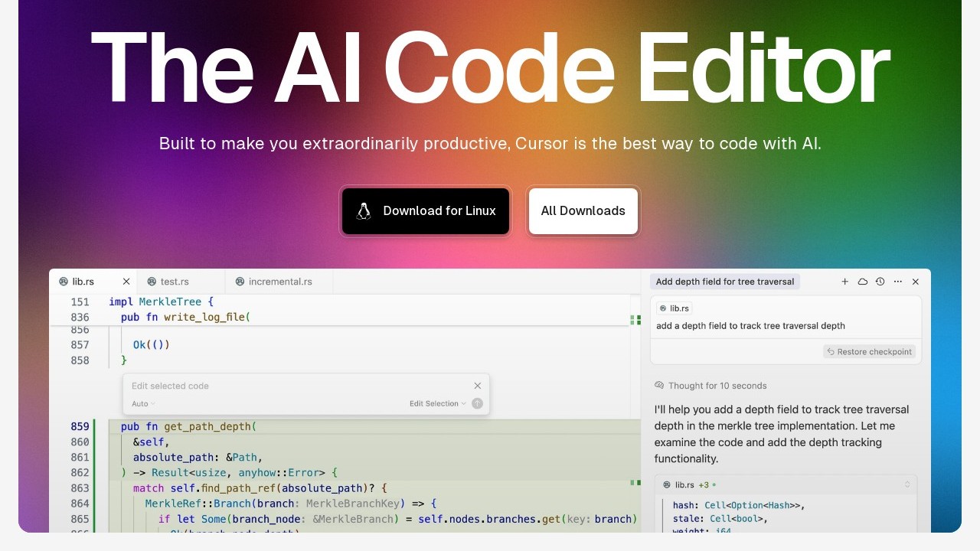980x551 pixels.
Task: Click the brain icon beside Thought text
Action: [x=659, y=386]
